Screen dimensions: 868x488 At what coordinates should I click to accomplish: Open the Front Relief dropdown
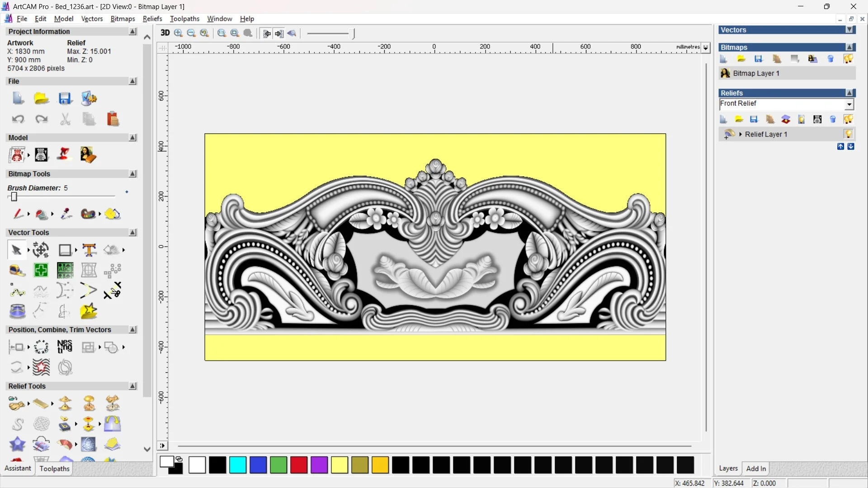tap(849, 104)
